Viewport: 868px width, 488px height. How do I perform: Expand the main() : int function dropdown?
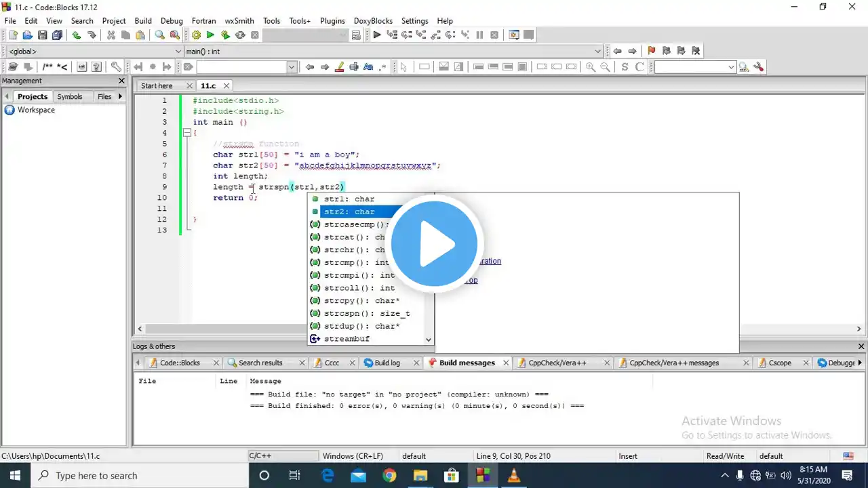point(597,52)
